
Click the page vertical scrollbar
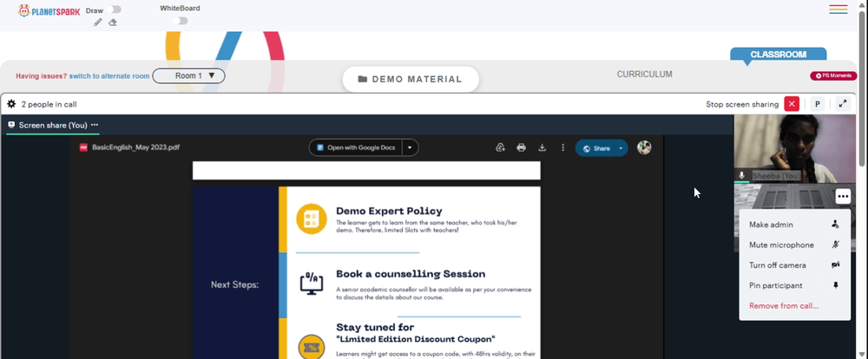pyautogui.click(x=863, y=88)
